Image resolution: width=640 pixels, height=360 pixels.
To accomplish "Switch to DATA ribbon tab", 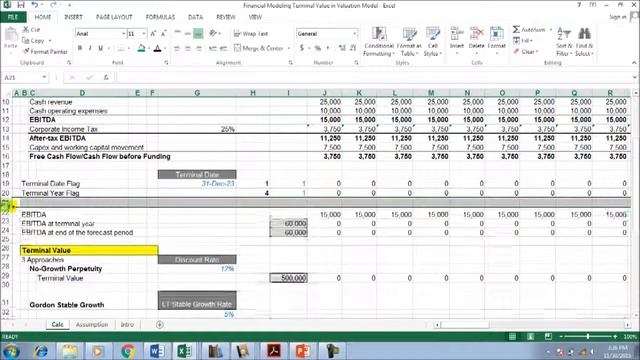I will point(195,17).
